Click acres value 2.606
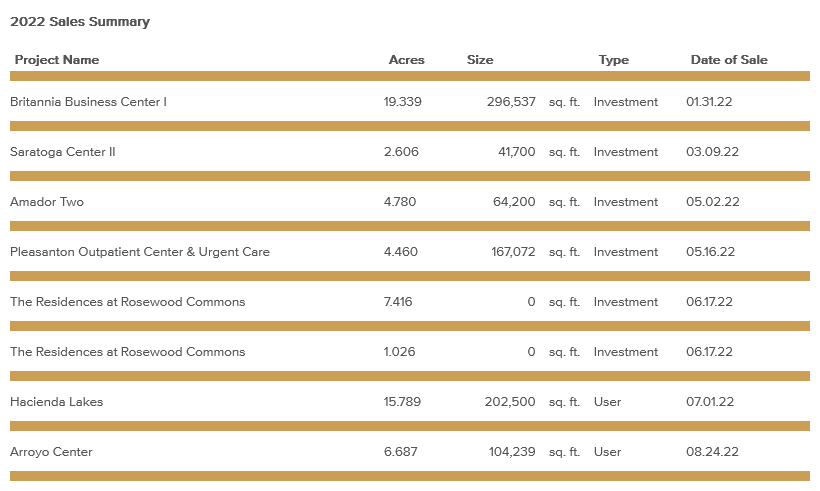Image resolution: width=820 pixels, height=491 pixels. point(401,152)
